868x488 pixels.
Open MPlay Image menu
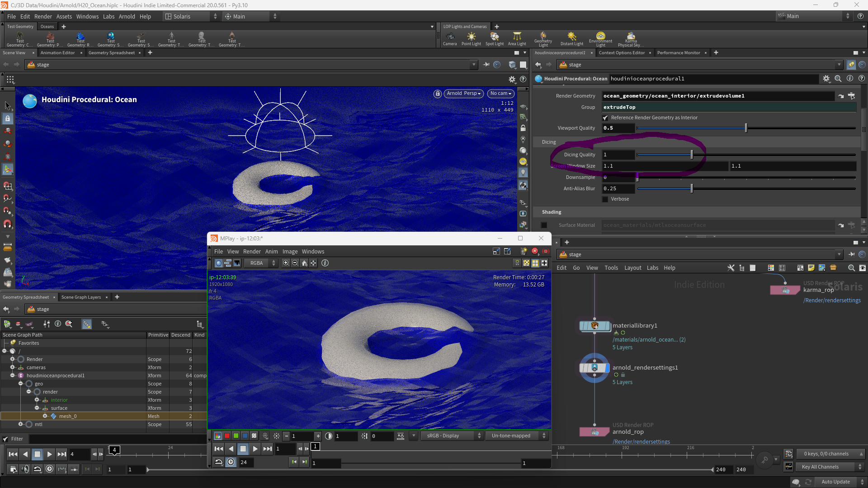click(x=290, y=252)
